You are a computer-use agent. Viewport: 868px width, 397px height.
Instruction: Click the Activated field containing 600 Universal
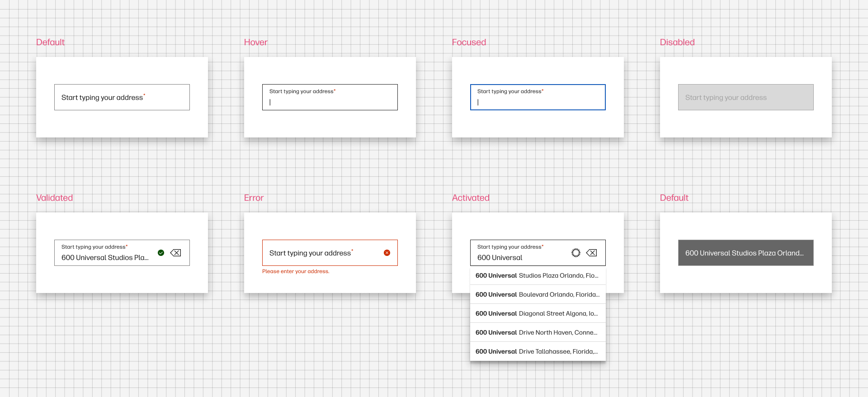[x=538, y=253]
